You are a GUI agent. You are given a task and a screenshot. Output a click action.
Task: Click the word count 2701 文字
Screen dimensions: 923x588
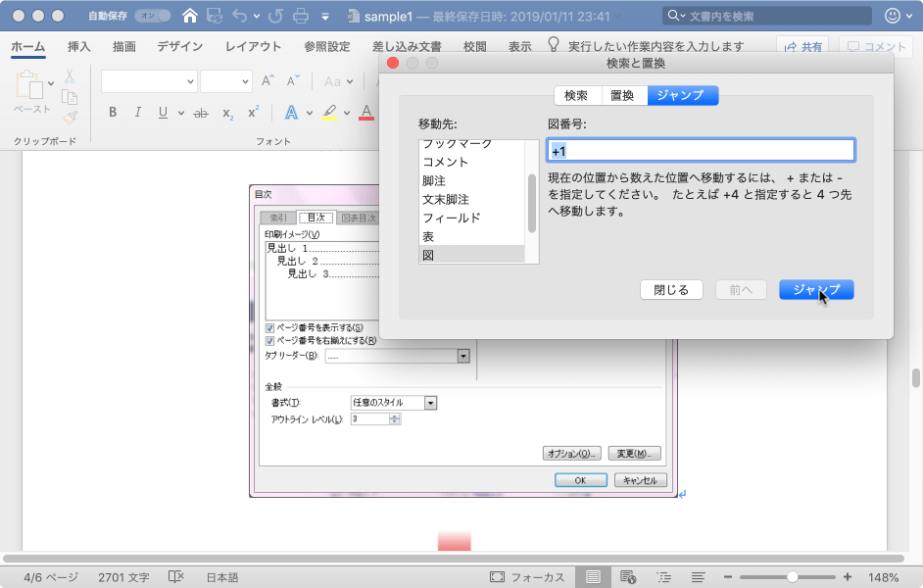point(123,577)
